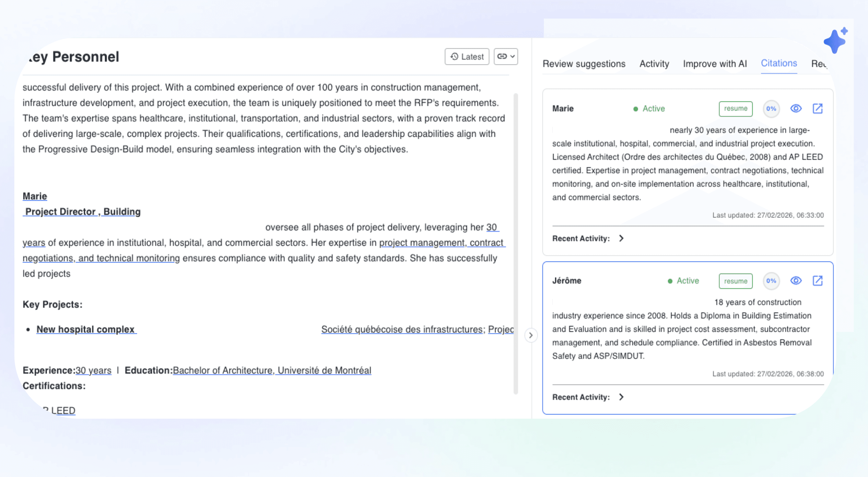Image resolution: width=868 pixels, height=477 pixels.
Task: Switch to the Review suggestions tab
Action: [x=584, y=64]
